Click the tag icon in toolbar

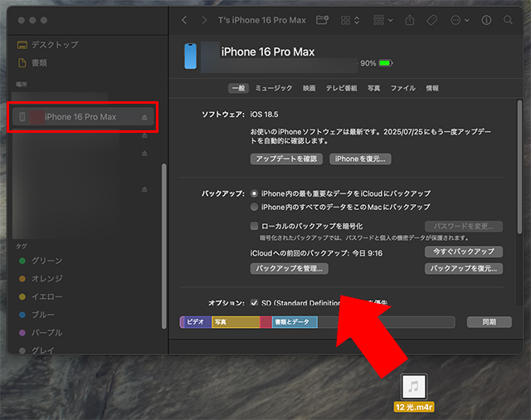pyautogui.click(x=431, y=20)
